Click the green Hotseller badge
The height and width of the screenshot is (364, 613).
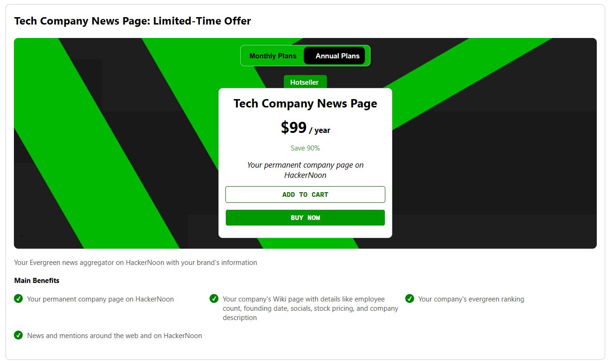click(305, 82)
